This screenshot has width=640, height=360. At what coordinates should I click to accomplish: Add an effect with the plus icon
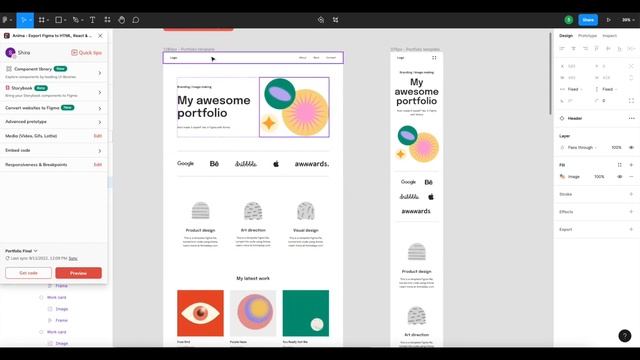pos(631,212)
